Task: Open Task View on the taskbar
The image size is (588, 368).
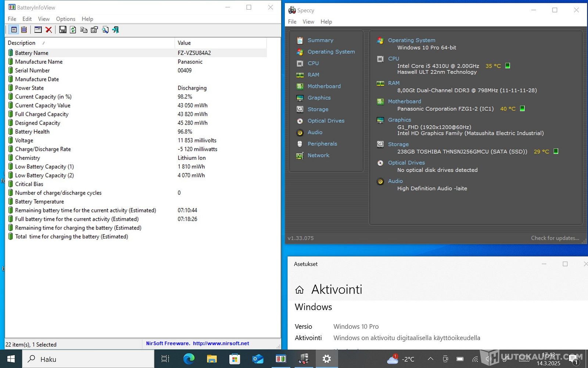Action: pyautogui.click(x=165, y=359)
